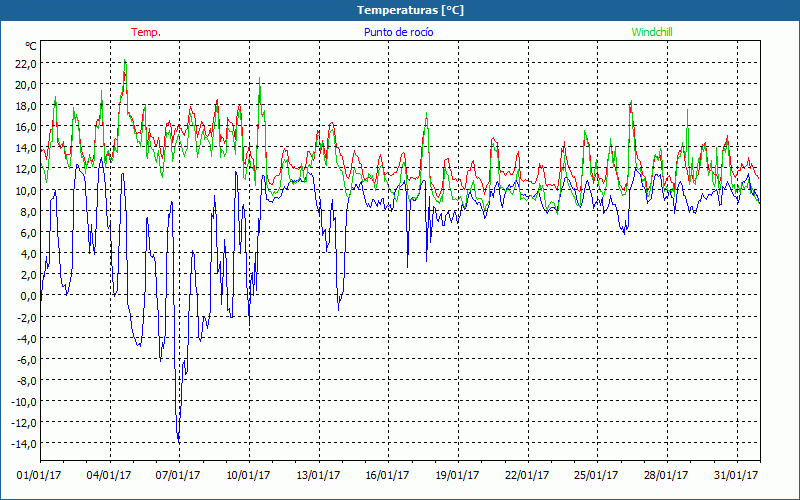Click the 'Temperaturas [°C]' chart title
This screenshot has height=500, width=800.
pos(410,10)
